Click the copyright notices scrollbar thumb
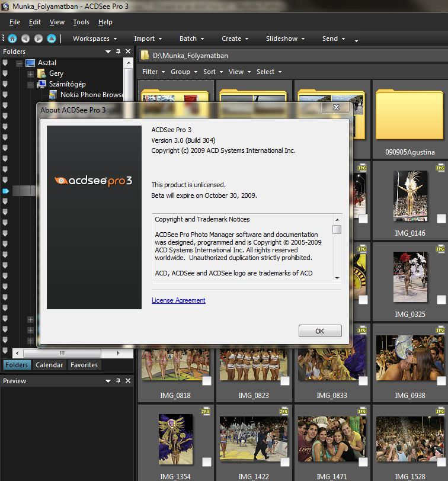 (x=337, y=230)
